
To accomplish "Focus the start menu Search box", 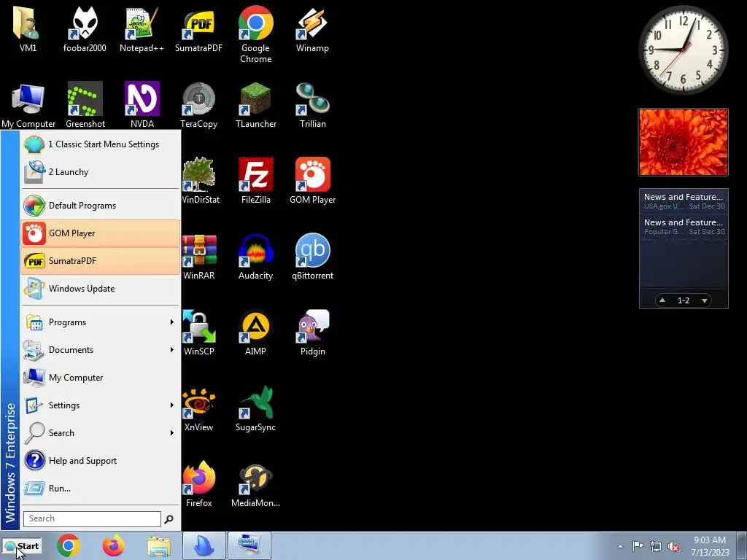I will (92, 518).
